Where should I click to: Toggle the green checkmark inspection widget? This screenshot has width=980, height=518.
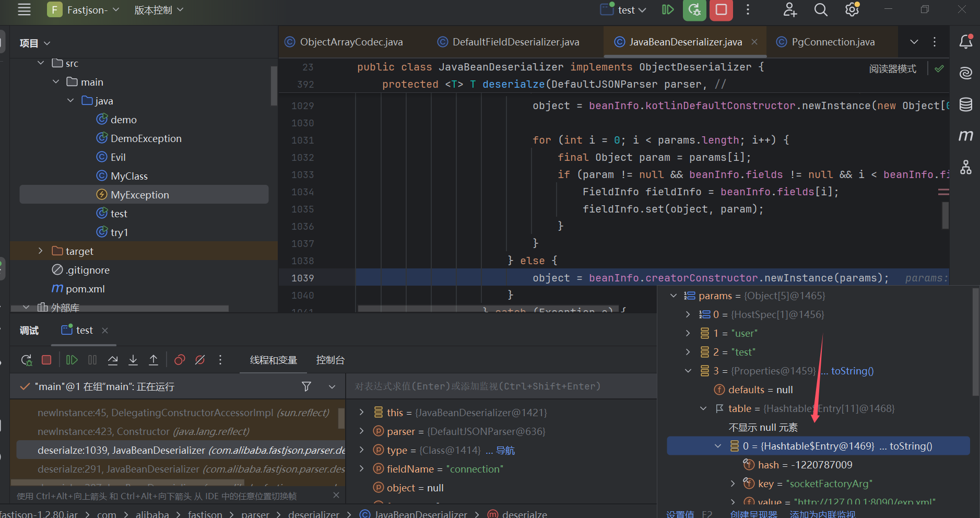(939, 69)
